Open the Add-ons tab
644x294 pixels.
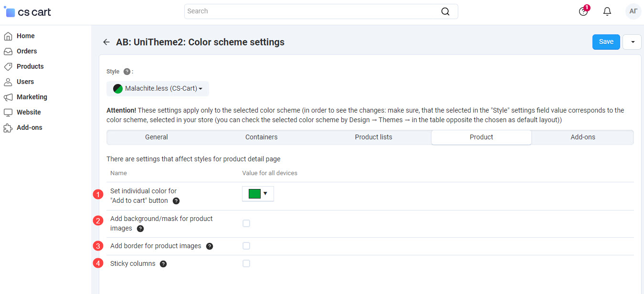click(x=583, y=137)
